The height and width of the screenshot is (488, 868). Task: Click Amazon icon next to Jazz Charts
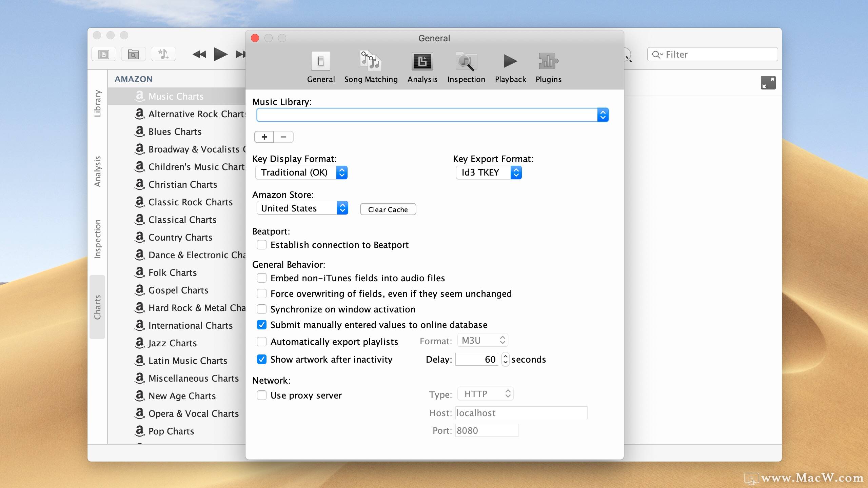click(140, 343)
